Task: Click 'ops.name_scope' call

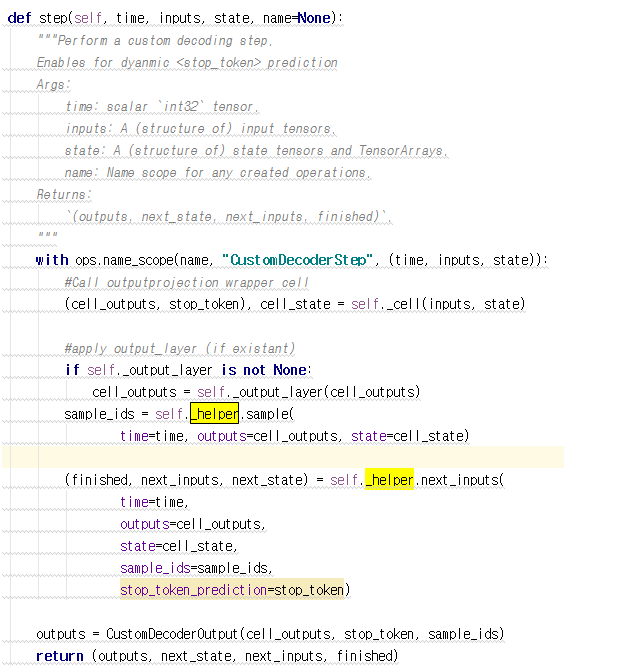Action: click(125, 260)
